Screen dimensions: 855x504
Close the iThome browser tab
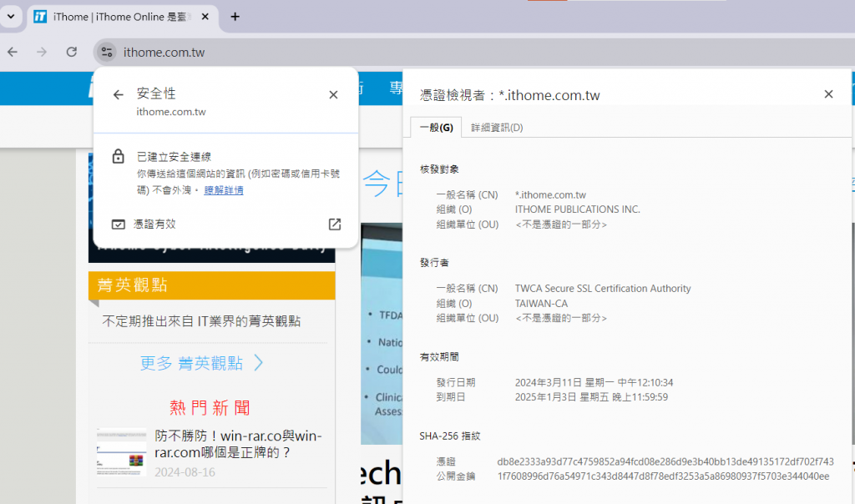[x=205, y=17]
